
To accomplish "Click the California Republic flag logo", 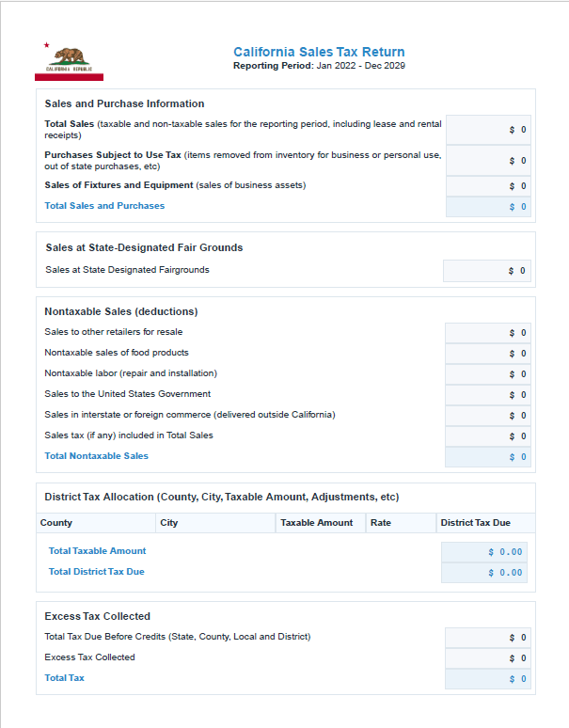I will coord(70,61).
